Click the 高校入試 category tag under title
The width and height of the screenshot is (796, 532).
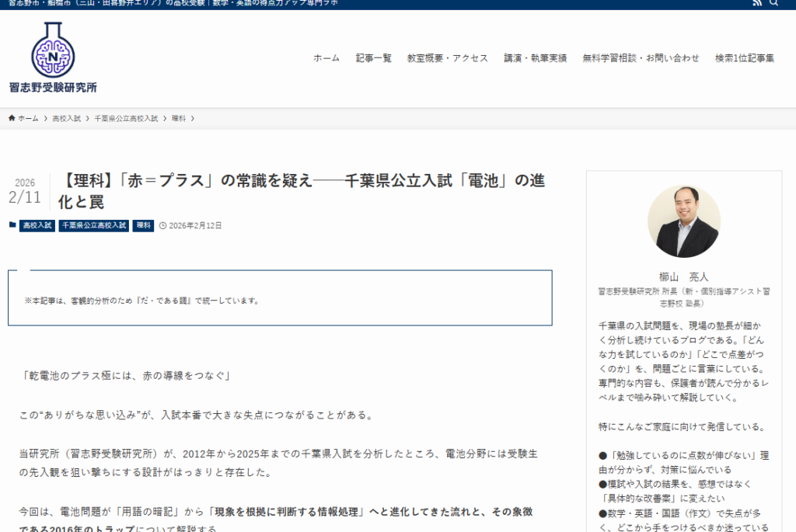(37, 226)
